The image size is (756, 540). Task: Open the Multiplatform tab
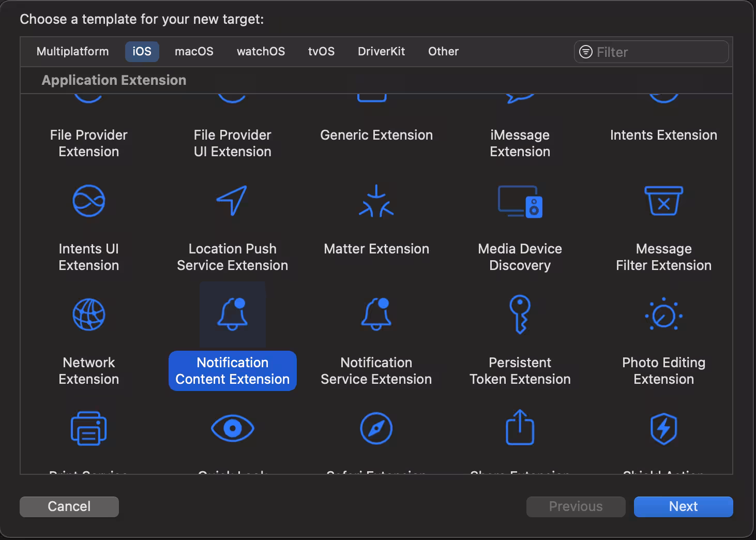pos(72,52)
